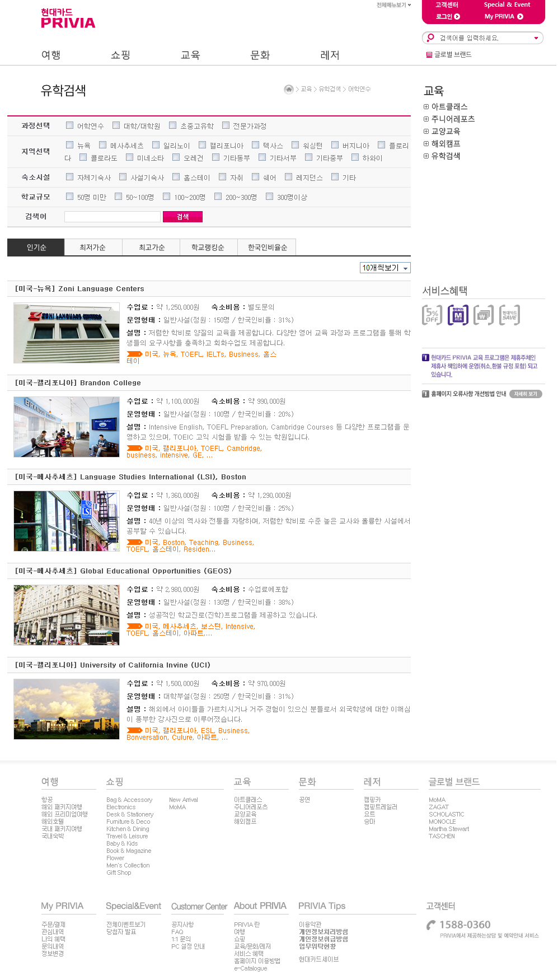Click the orange tag icon for LSI Boston
The width and height of the screenshot is (558, 980).
(x=134, y=542)
